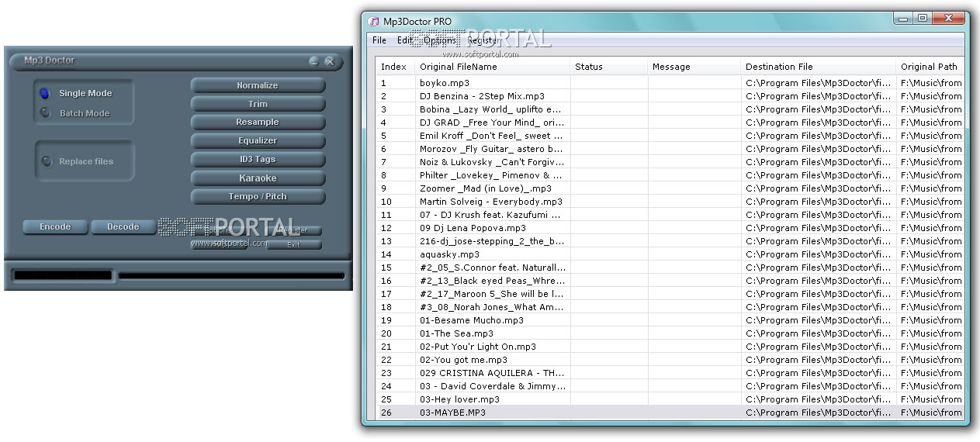This screenshot has width=980, height=442.
Task: Click the Decode button
Action: pyautogui.click(x=123, y=227)
